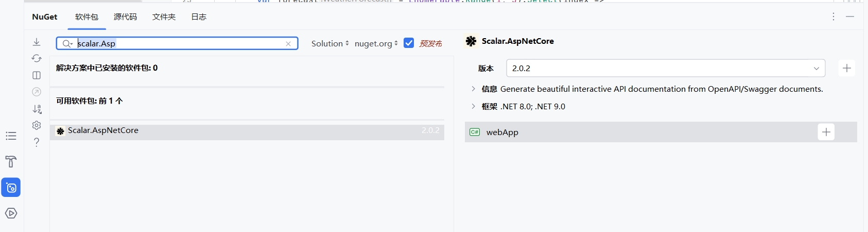The height and width of the screenshot is (232, 868).
Task: Clear the search text with X icon
Action: point(288,44)
